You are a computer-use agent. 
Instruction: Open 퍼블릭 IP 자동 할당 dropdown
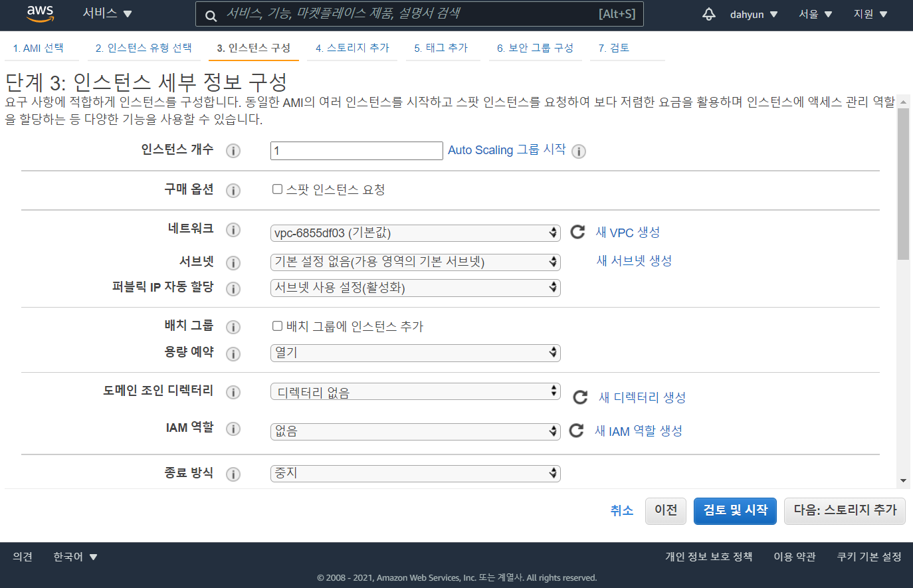coord(415,288)
